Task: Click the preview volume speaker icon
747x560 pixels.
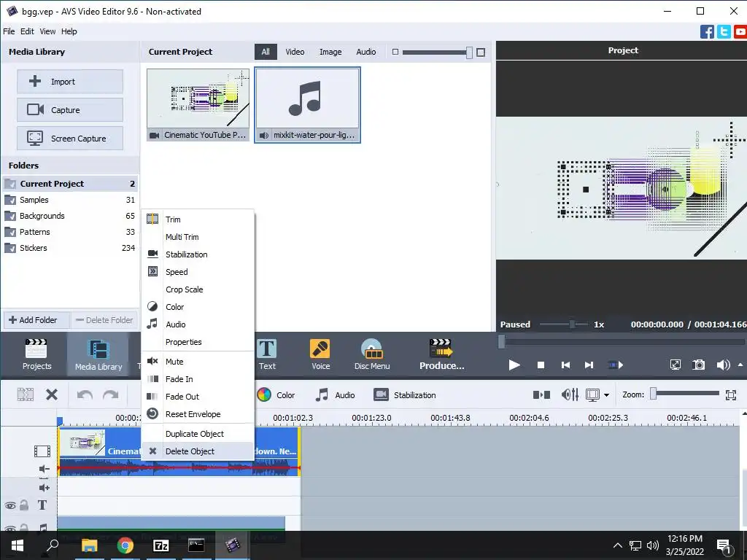Action: (x=723, y=365)
